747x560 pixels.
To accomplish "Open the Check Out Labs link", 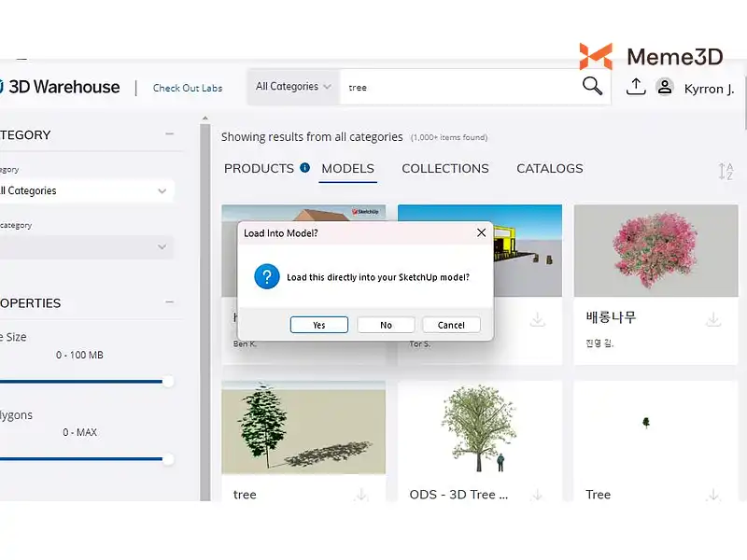I will click(188, 88).
